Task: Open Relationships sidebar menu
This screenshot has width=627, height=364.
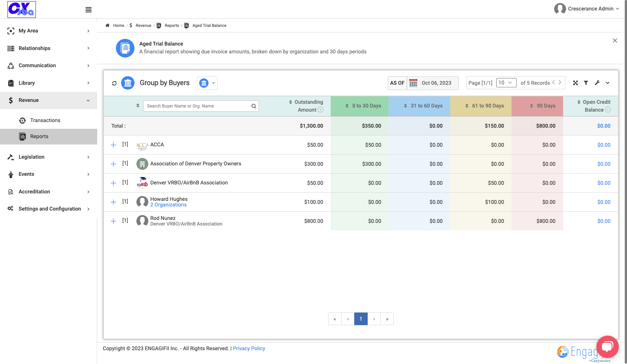Action: coord(49,48)
